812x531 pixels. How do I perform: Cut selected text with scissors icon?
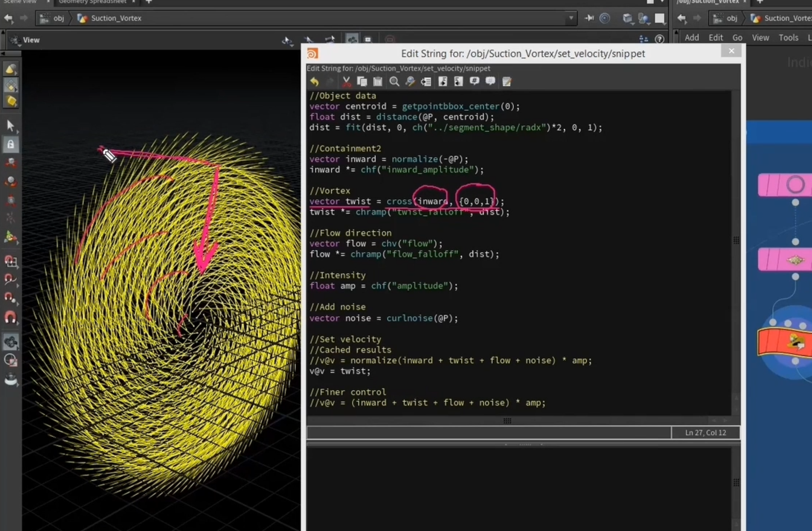pos(346,82)
